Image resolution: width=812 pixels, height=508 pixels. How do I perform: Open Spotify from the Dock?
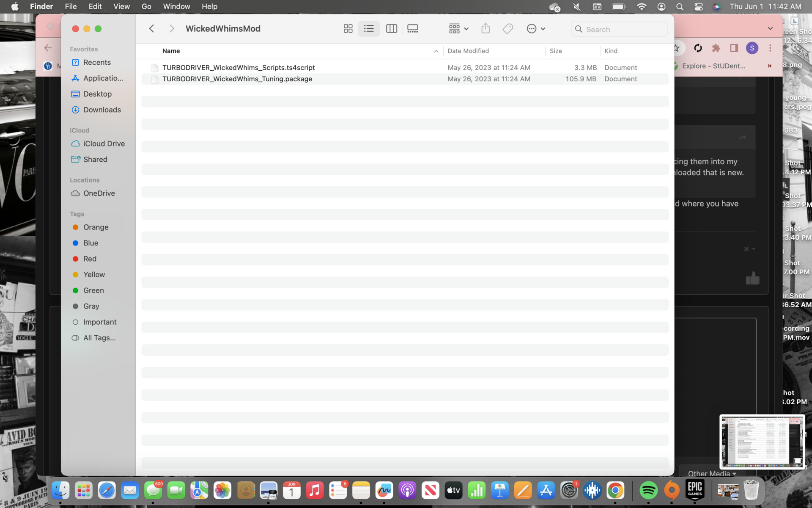pyautogui.click(x=648, y=491)
